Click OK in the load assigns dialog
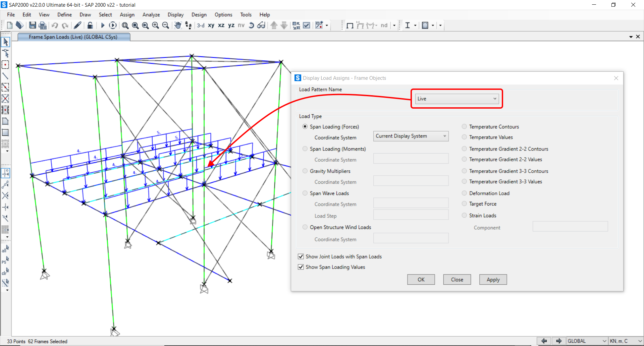Viewport: 644px width, 346px height. [x=421, y=280]
